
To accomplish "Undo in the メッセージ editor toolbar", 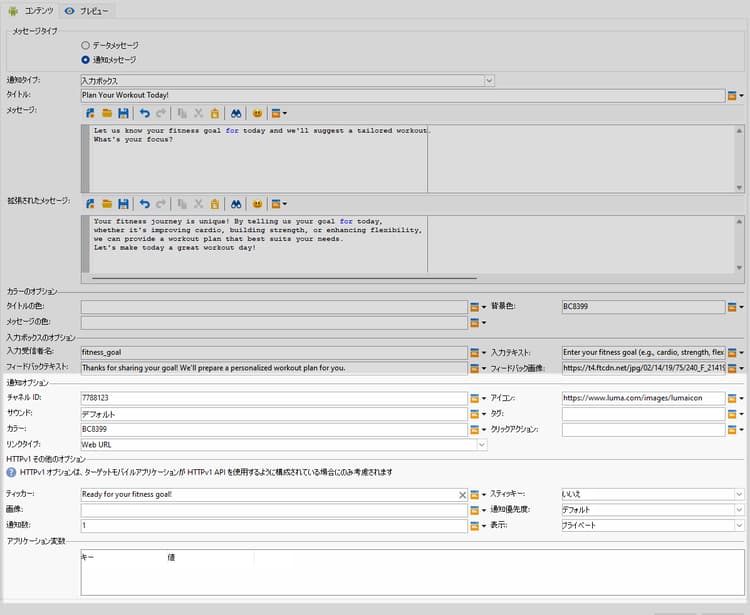I will pos(144,113).
